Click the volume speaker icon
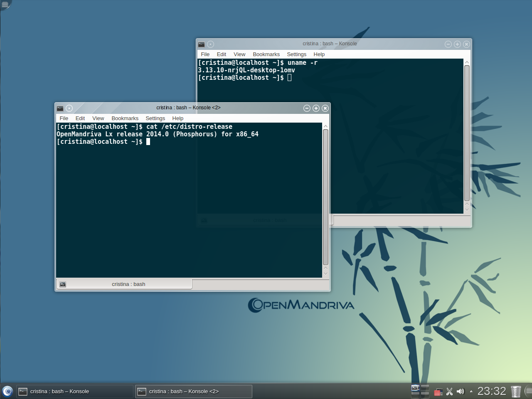Viewport: 532px width, 399px height. (x=460, y=392)
